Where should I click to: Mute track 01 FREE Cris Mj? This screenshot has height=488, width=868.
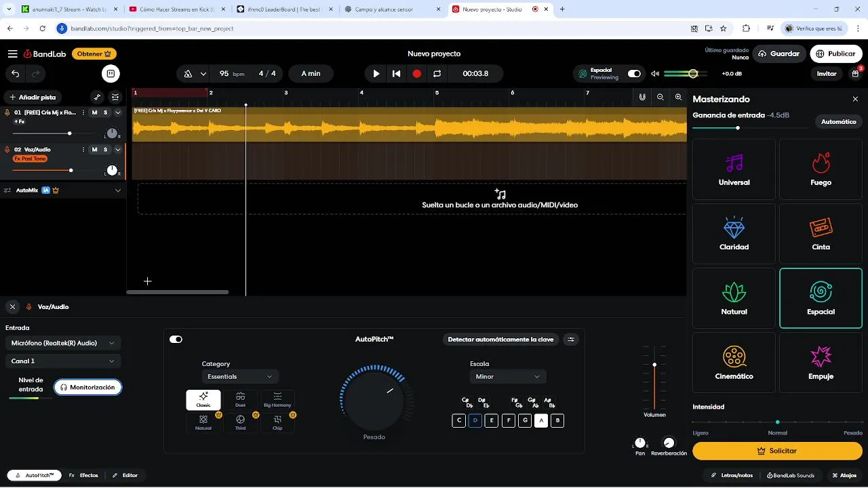94,113
